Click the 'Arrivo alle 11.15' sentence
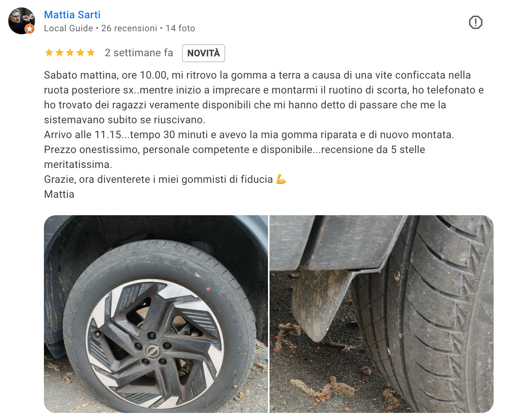Screen dimensions: 507x420 249,135
